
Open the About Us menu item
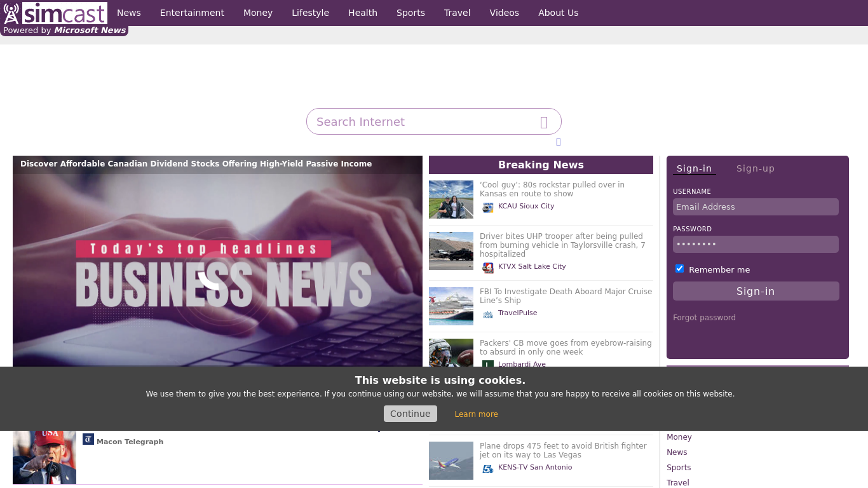click(559, 13)
